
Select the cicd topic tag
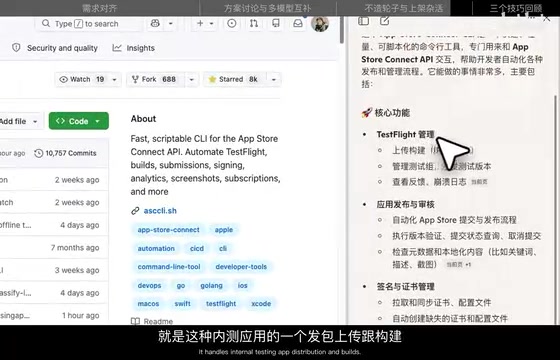[197, 248]
